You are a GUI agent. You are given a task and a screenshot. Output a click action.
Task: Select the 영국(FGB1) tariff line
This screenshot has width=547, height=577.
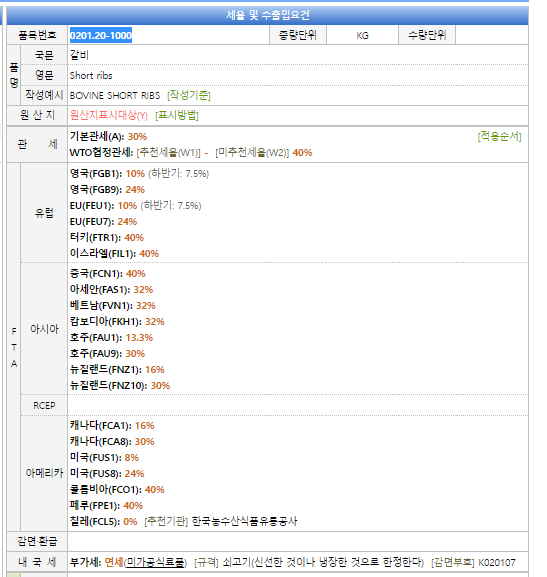[140, 173]
